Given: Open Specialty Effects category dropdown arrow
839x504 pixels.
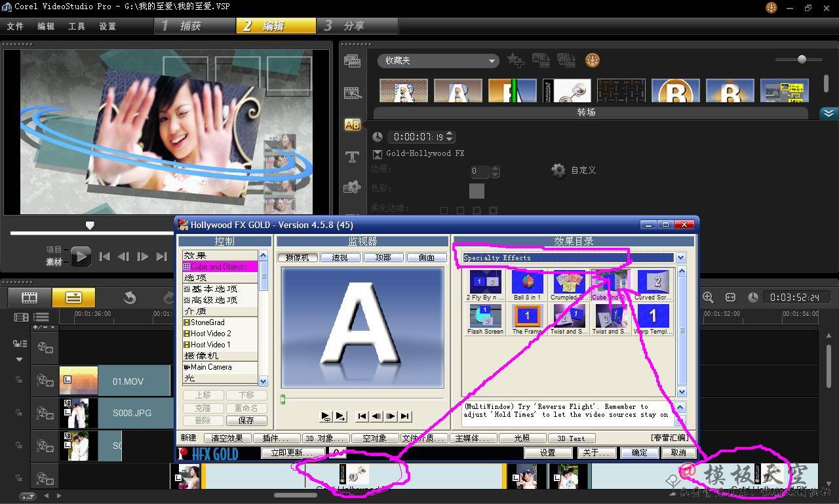Looking at the screenshot, I should click(680, 258).
